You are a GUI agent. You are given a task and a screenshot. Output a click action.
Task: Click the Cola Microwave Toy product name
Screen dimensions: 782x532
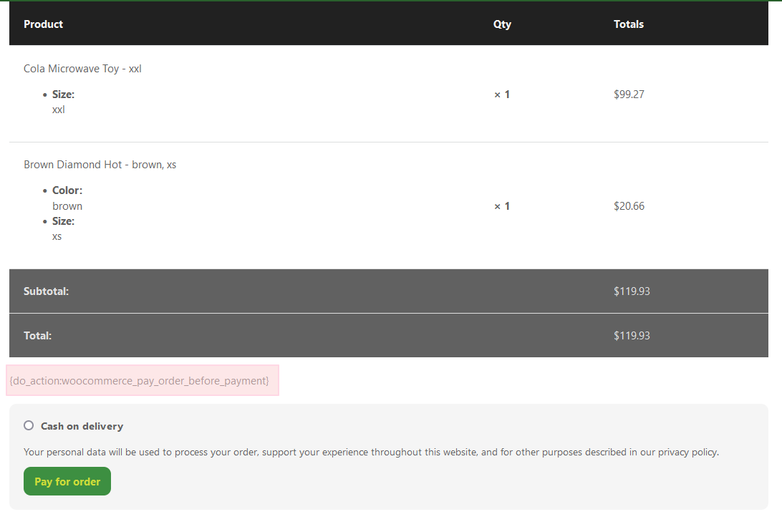82,69
